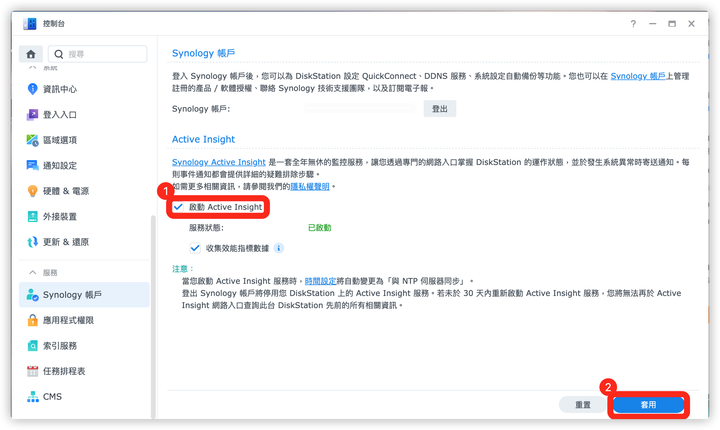Click the sidebar vertical scrollbar

point(153,317)
